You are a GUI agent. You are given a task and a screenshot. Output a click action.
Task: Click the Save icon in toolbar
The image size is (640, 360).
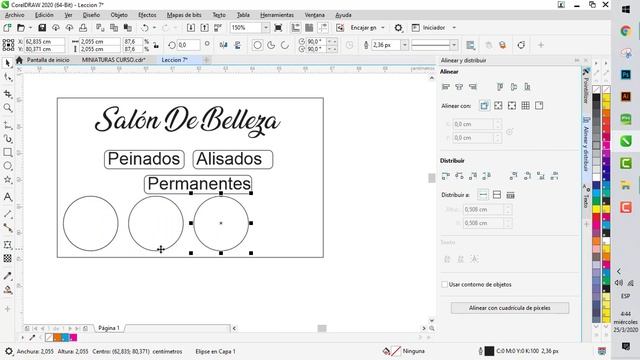click(42, 28)
